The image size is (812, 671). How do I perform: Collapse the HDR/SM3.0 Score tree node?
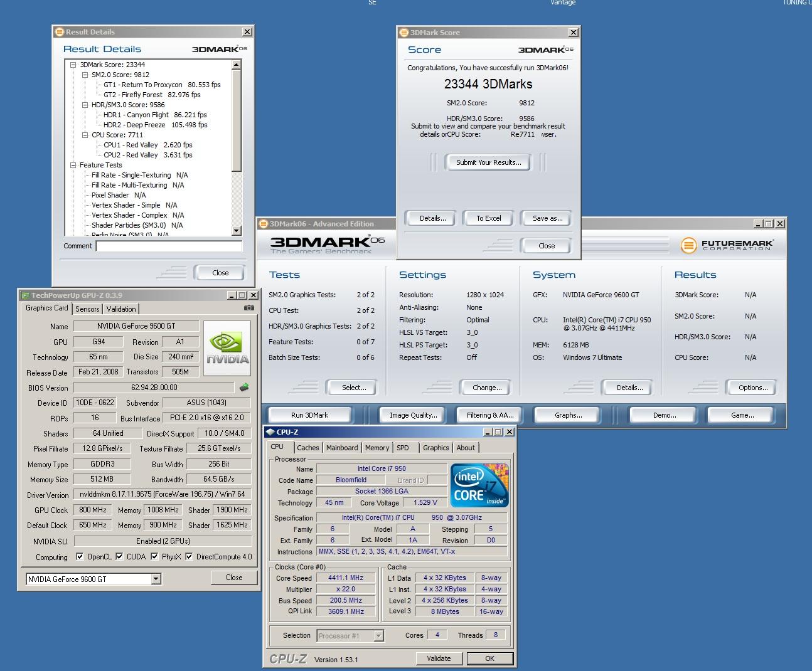pos(85,105)
